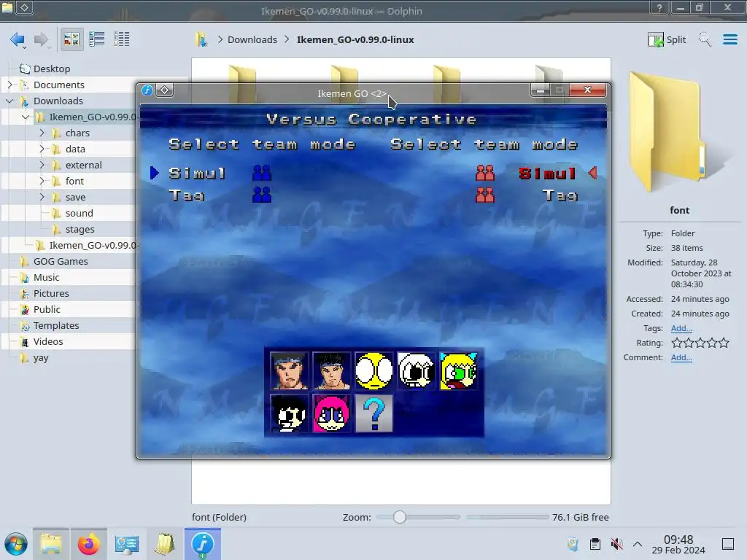
Task: Expand the external folder in tree
Action: pos(42,166)
